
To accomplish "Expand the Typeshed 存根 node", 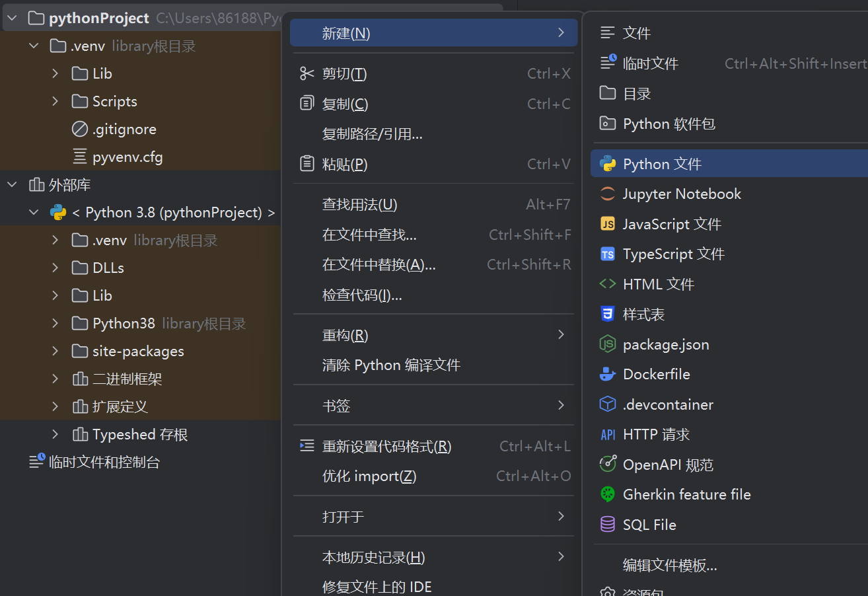I will [x=55, y=434].
